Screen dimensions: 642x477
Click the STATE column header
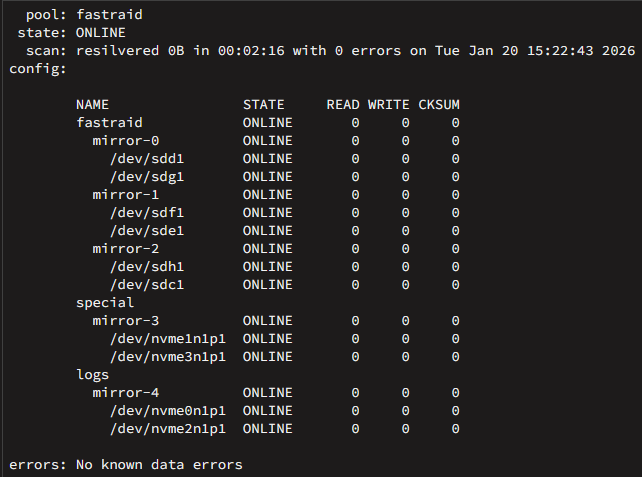[264, 105]
